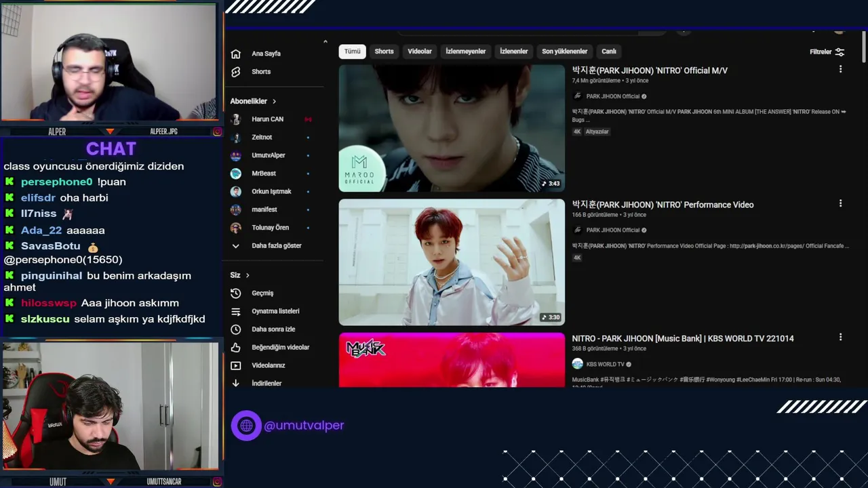
Task: Click chat username persephone0
Action: [56, 182]
